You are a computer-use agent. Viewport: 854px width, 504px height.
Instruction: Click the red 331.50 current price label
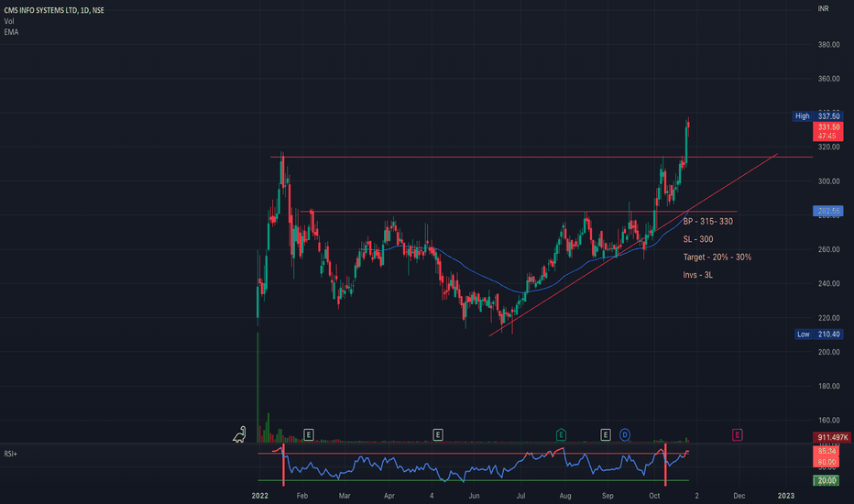tap(827, 131)
